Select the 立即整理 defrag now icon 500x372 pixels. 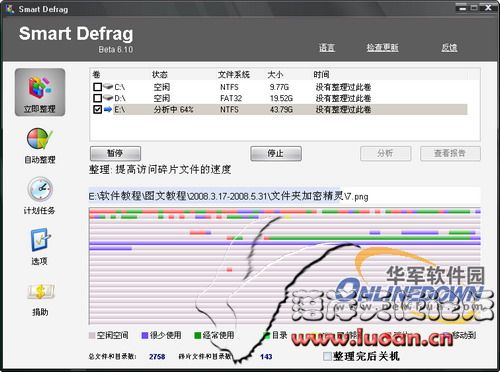point(40,88)
